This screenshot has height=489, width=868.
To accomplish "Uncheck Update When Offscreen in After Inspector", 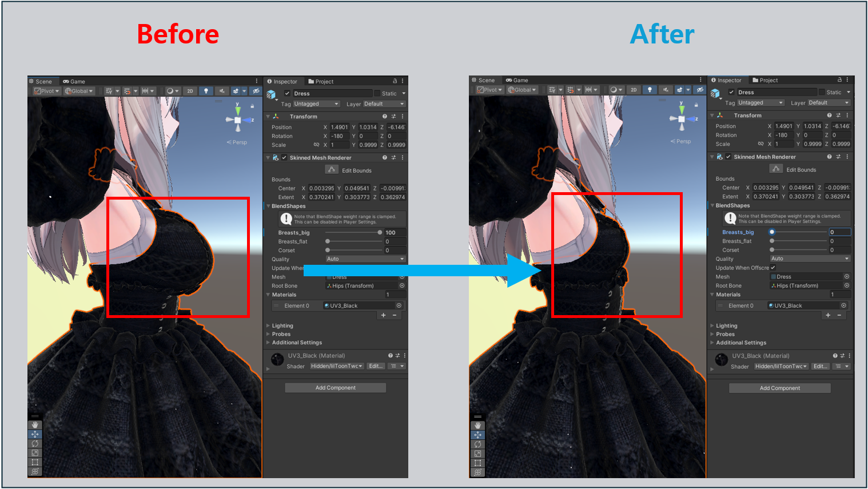I will click(x=773, y=268).
